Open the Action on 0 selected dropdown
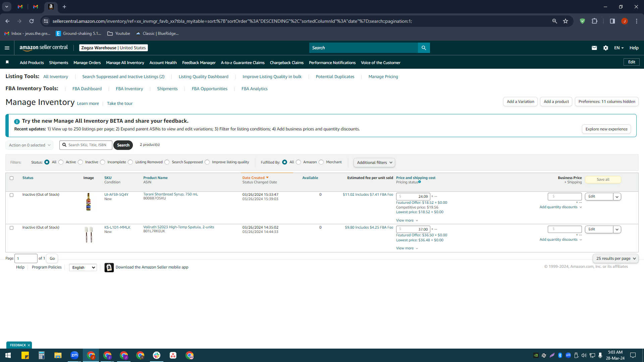This screenshot has height=362, width=644. 29,145
